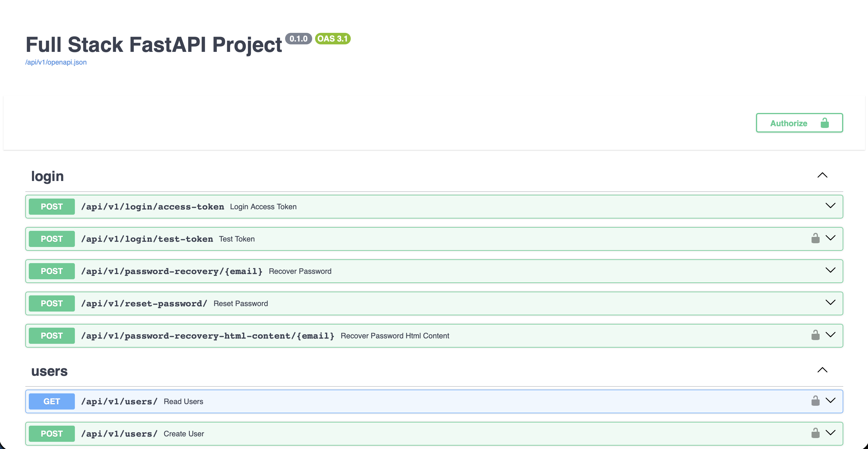The image size is (868, 449).
Task: Click POST badge for password-recovery-html-content
Action: 52,336
